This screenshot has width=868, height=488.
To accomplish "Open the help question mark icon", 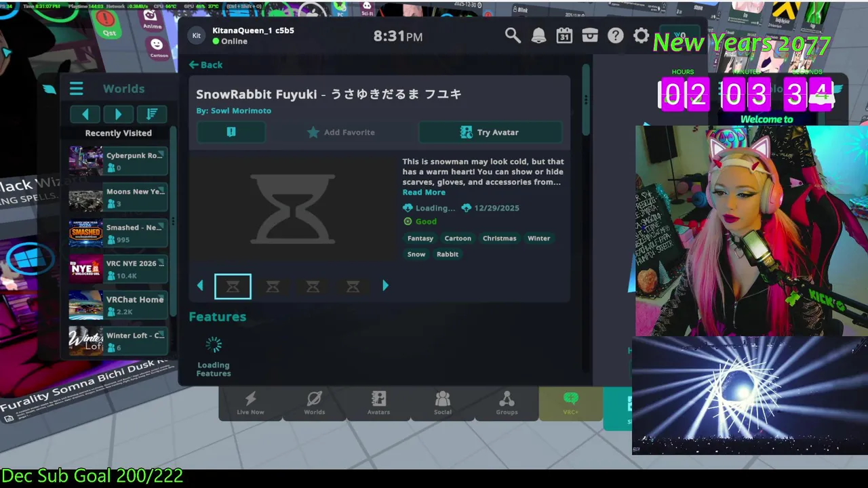I will pos(615,36).
